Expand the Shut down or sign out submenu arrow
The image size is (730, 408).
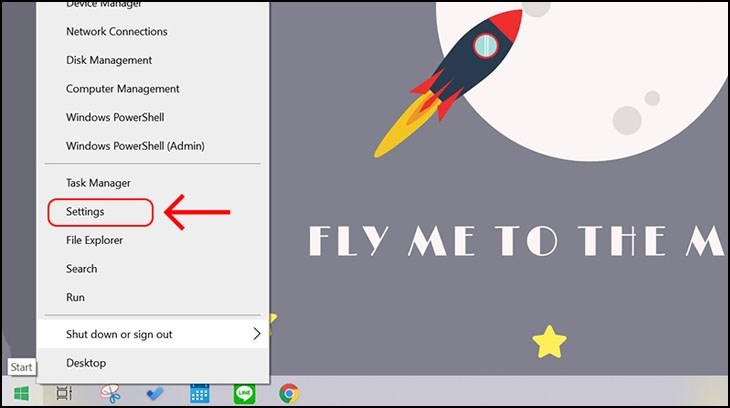[x=256, y=334]
